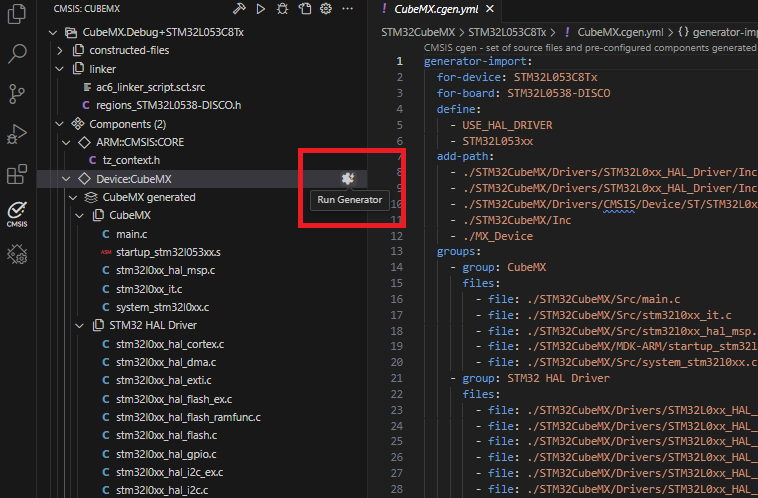Viewport: 758px width, 498px height.
Task: Click line number 1 in editor gutter
Action: pos(399,61)
